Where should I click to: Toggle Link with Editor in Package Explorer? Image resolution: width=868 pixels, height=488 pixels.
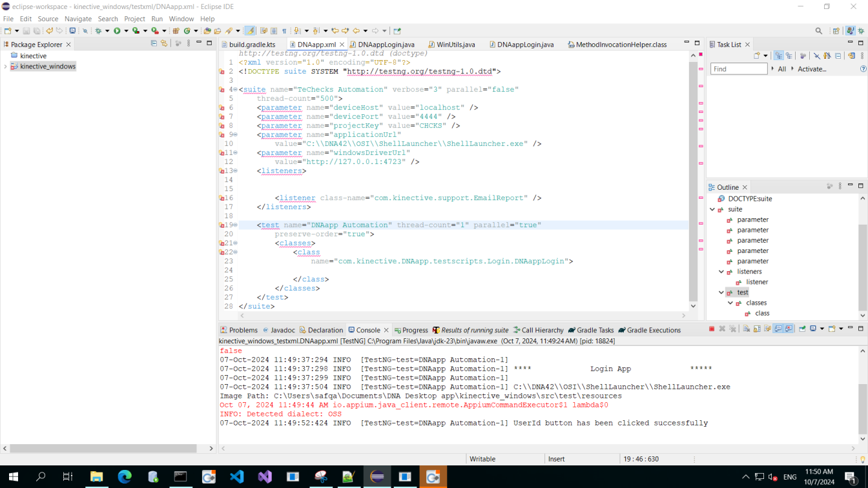pos(164,44)
